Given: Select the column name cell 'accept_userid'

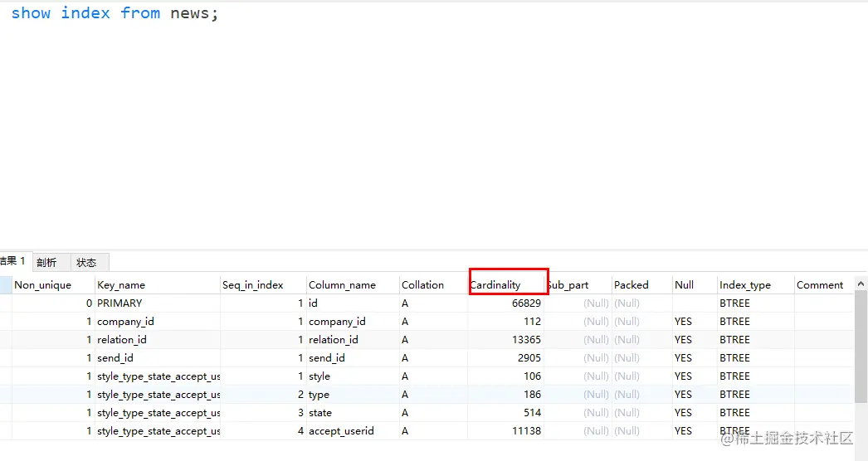Looking at the screenshot, I should 353,431.
